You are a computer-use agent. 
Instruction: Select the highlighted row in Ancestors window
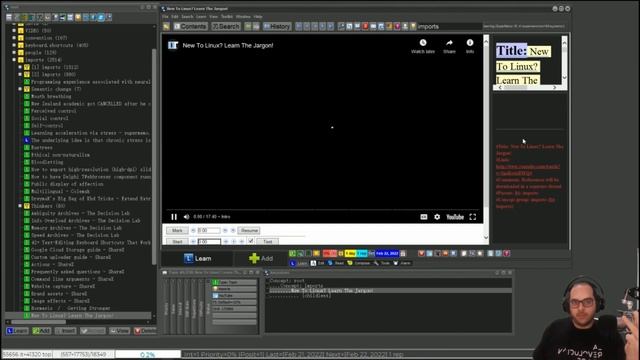click(390, 291)
